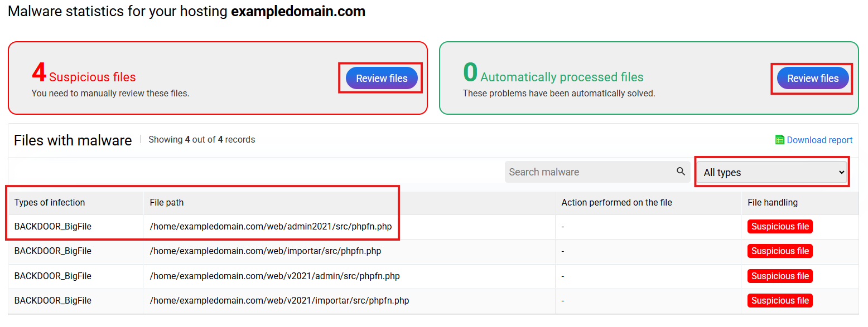Click the red 4 Suspicious files counter
The image size is (868, 327).
pyautogui.click(x=39, y=73)
